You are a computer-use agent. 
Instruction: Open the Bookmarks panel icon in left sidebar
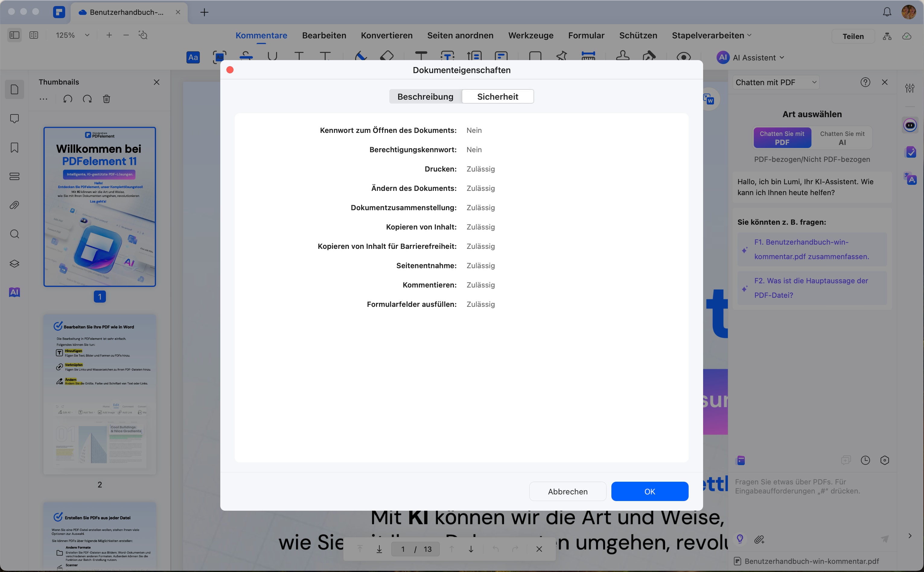click(14, 148)
